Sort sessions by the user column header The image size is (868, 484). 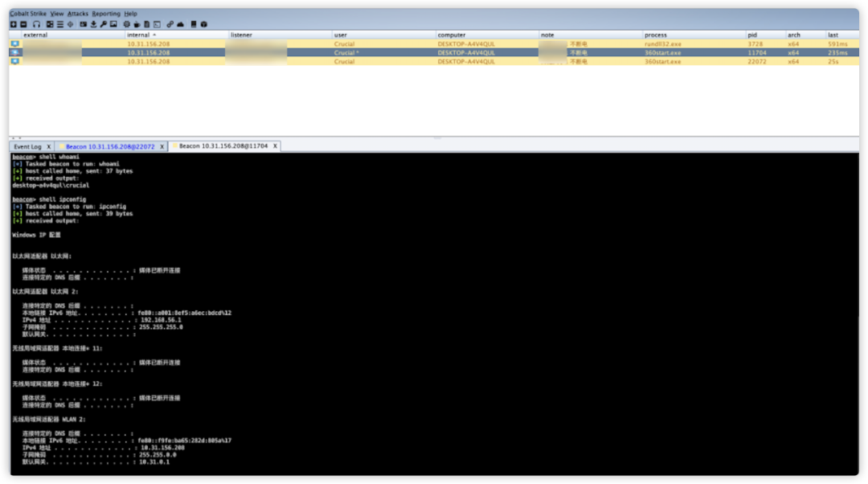pos(383,35)
